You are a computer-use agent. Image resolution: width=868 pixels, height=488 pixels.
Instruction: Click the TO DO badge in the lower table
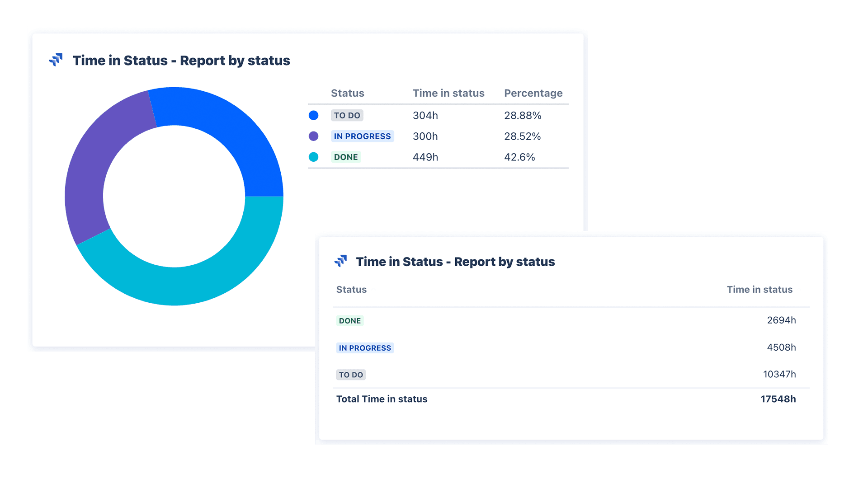[351, 375]
